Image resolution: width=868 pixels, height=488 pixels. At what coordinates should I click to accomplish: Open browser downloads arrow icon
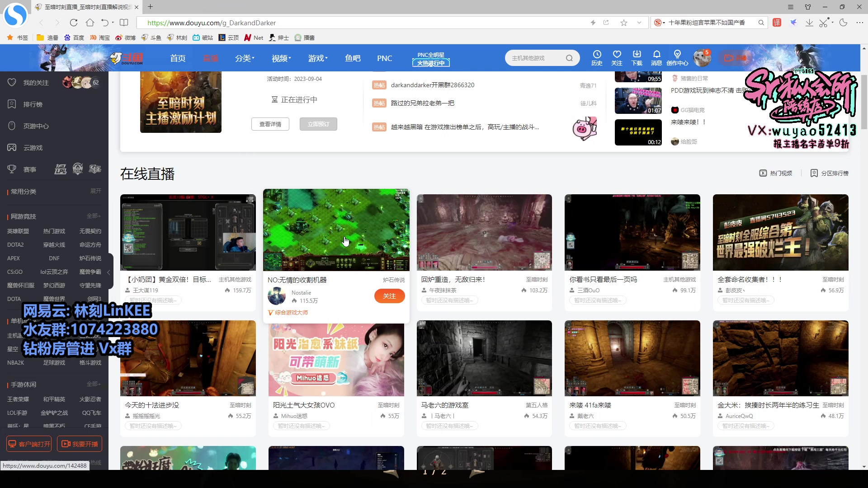809,23
